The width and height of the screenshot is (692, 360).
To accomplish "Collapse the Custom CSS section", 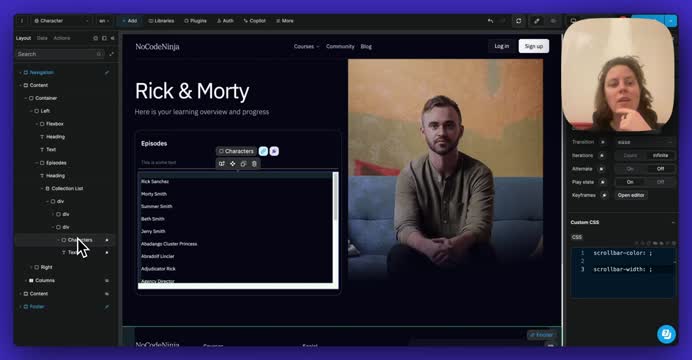I will coord(673,222).
